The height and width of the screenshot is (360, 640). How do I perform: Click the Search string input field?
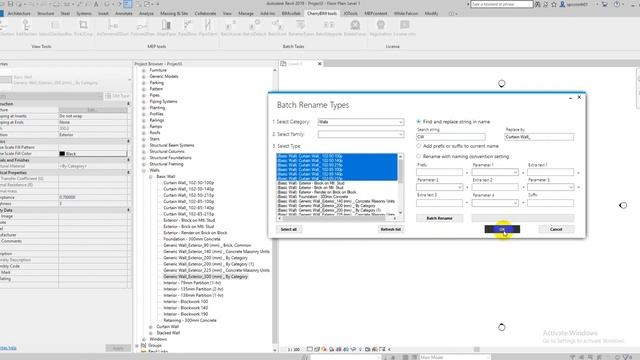[451, 137]
